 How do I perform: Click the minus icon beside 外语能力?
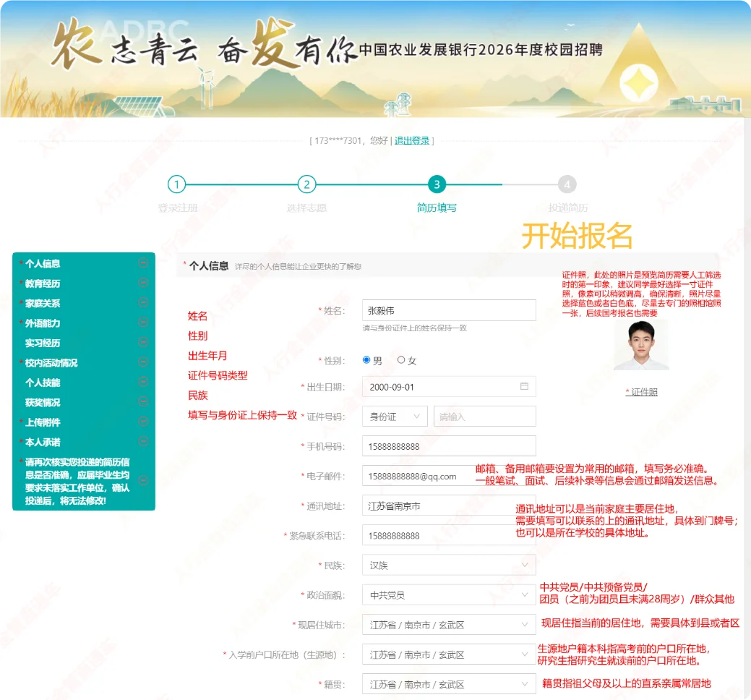click(x=143, y=323)
